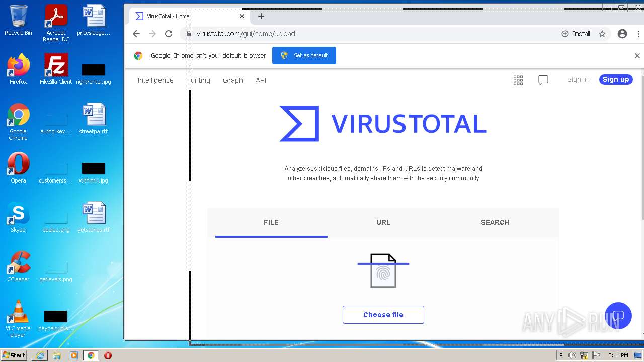The width and height of the screenshot is (644, 362).
Task: Open Acrobat Reader DC desktop icon
Action: [56, 23]
